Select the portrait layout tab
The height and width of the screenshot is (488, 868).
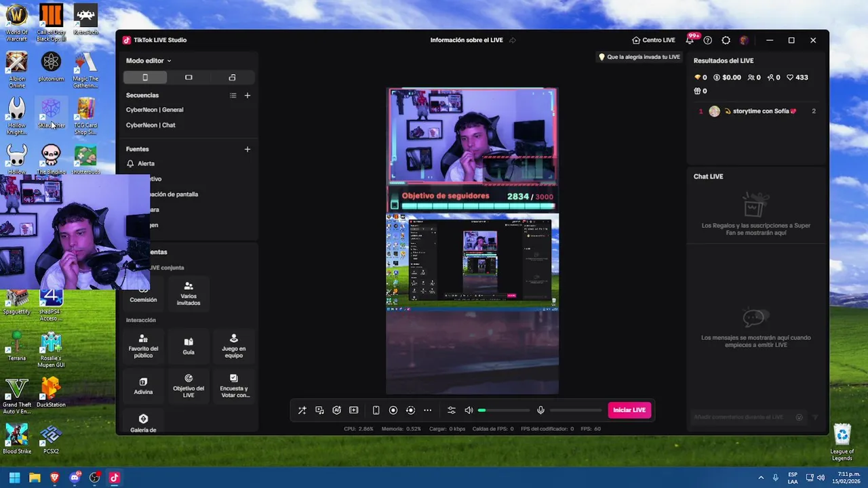pyautogui.click(x=145, y=77)
